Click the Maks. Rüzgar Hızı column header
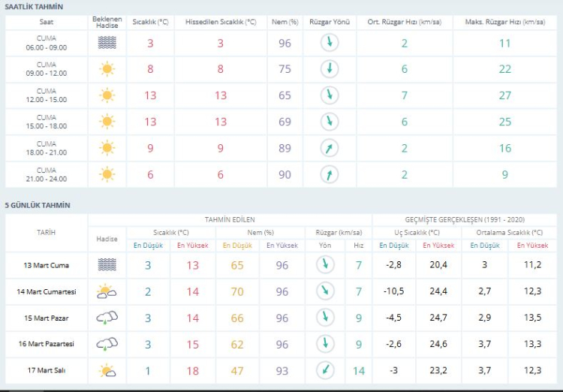Viewport: 563px width, 392px height. point(504,23)
